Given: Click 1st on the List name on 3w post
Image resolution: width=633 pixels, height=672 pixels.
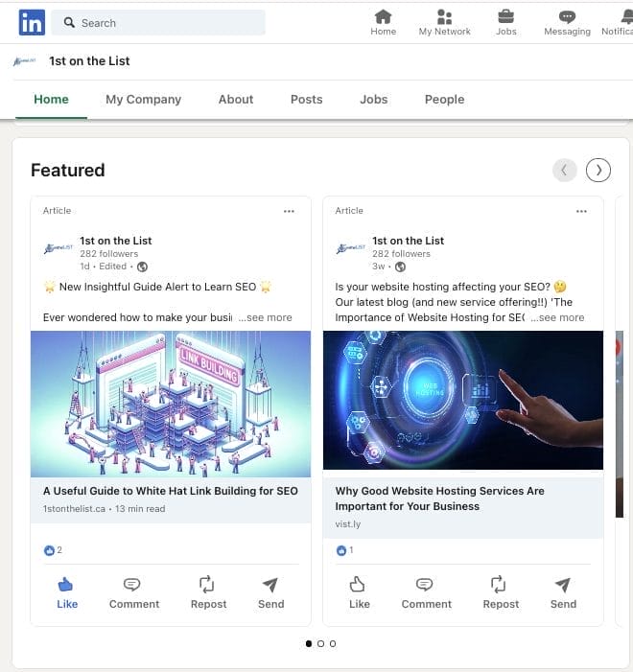Looking at the screenshot, I should click(x=408, y=241).
